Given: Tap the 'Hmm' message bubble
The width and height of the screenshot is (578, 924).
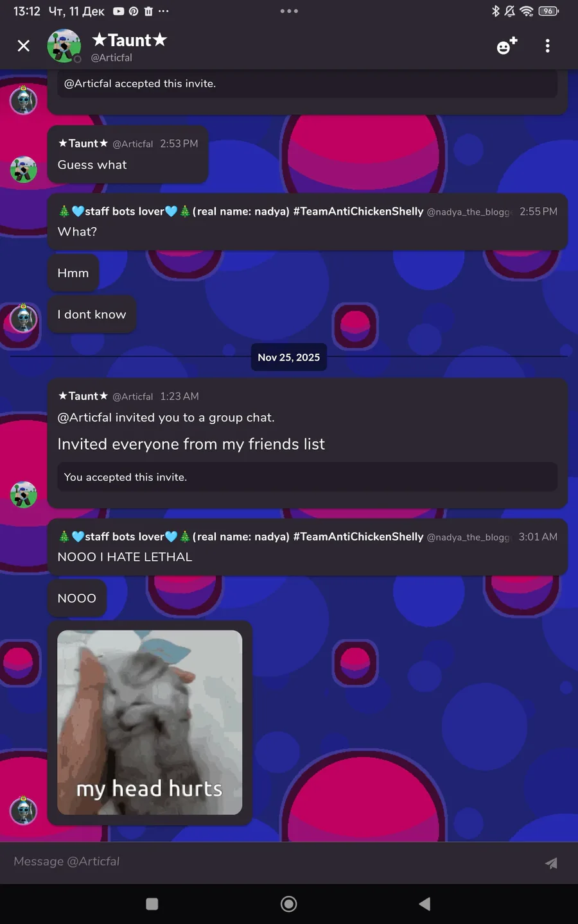Looking at the screenshot, I should coord(73,273).
